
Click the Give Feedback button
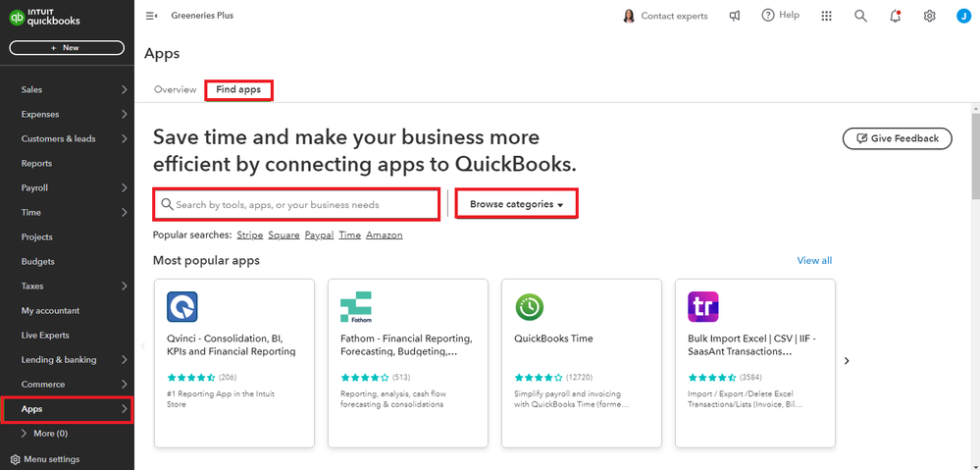(x=897, y=138)
